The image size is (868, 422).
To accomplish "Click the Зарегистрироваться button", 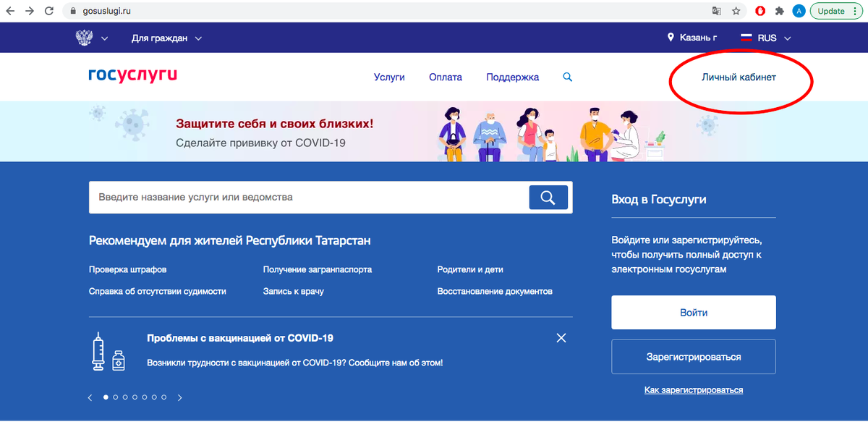I will 693,357.
